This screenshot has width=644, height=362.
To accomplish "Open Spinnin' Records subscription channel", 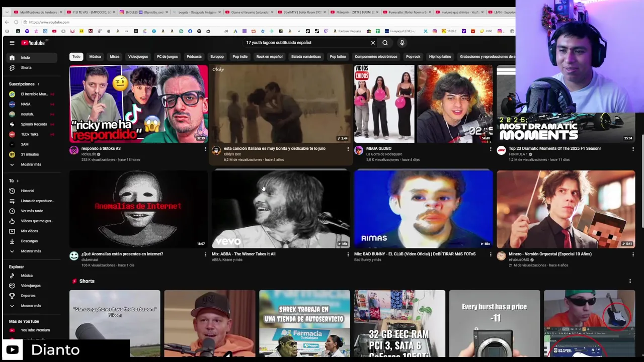I will pos(32,124).
